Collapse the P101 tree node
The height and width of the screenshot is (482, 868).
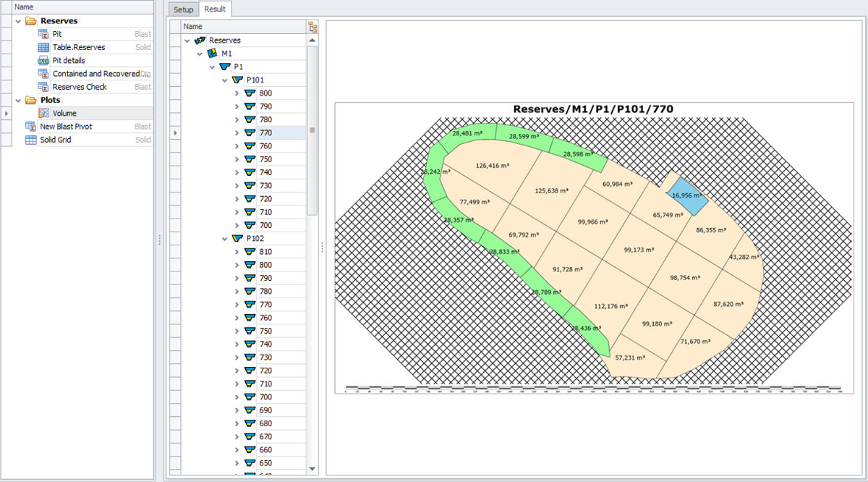pos(224,80)
